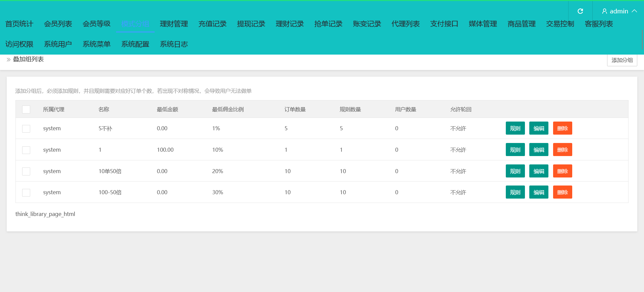Delete the 10单50倍 group

562,171
